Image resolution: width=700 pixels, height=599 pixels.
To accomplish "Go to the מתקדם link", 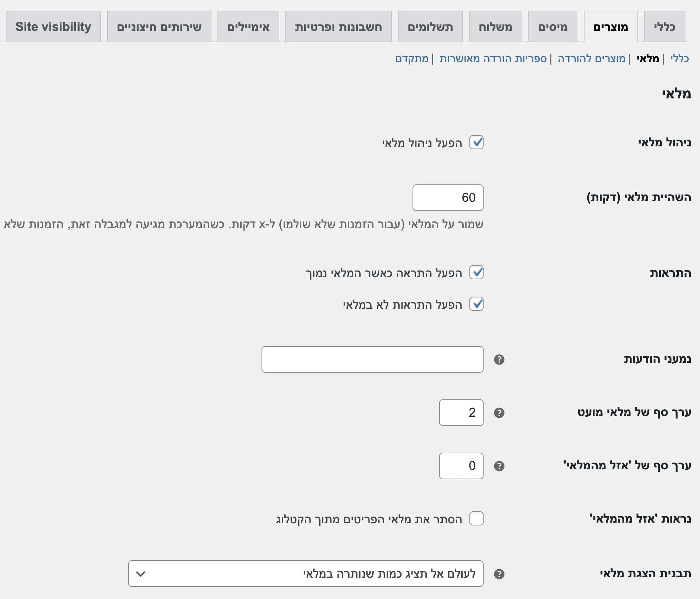I will 412,58.
